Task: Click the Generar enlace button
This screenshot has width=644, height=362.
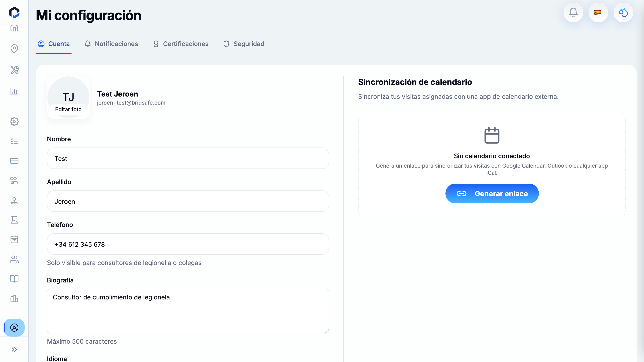Action: [x=492, y=193]
